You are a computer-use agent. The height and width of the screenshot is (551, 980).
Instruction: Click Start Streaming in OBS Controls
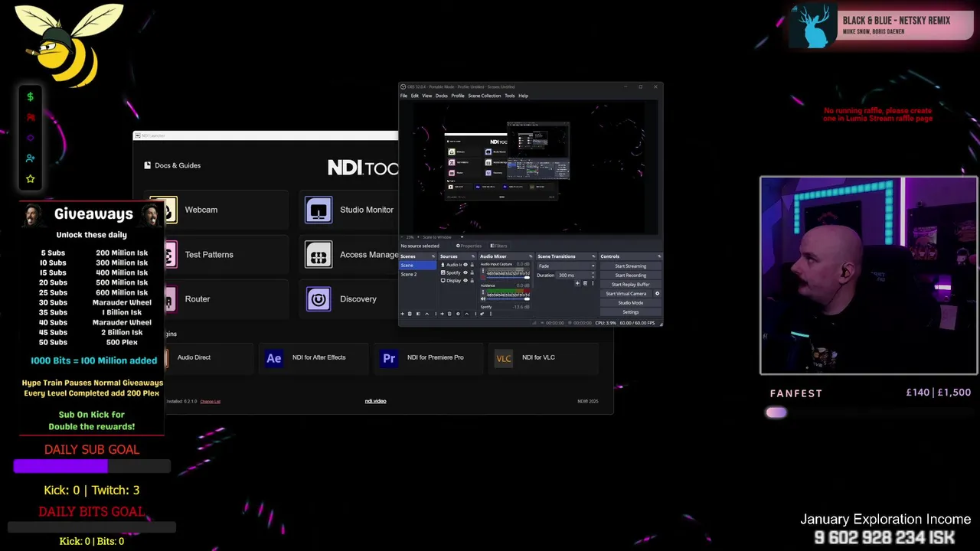[631, 266]
